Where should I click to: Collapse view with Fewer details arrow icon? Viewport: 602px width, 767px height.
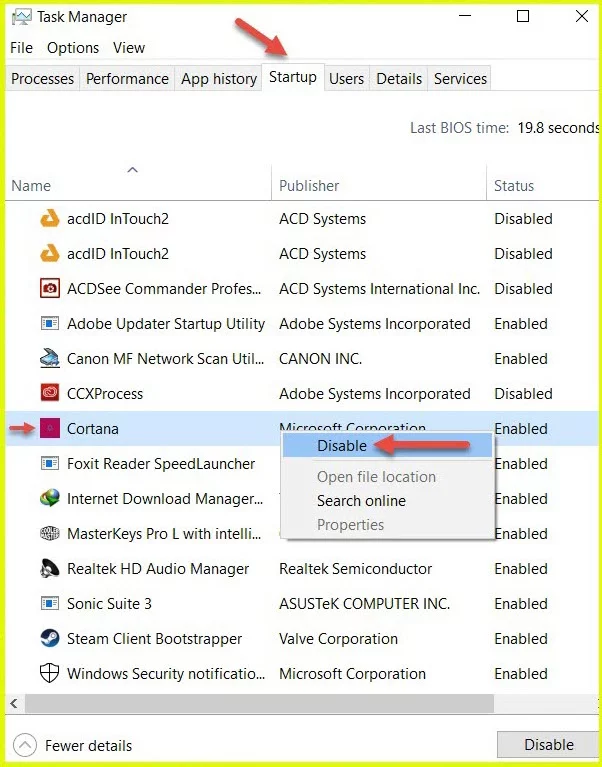(x=25, y=745)
